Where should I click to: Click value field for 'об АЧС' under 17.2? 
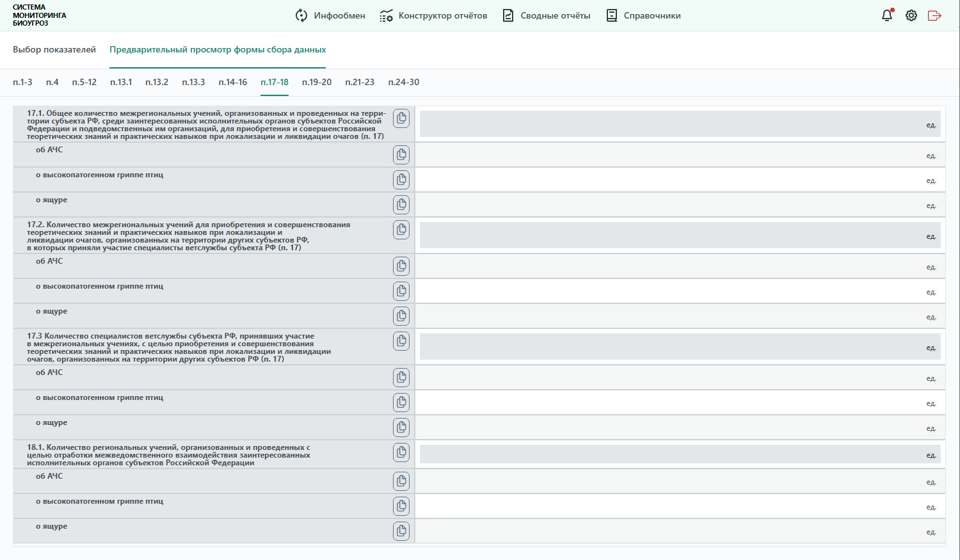tap(680, 266)
